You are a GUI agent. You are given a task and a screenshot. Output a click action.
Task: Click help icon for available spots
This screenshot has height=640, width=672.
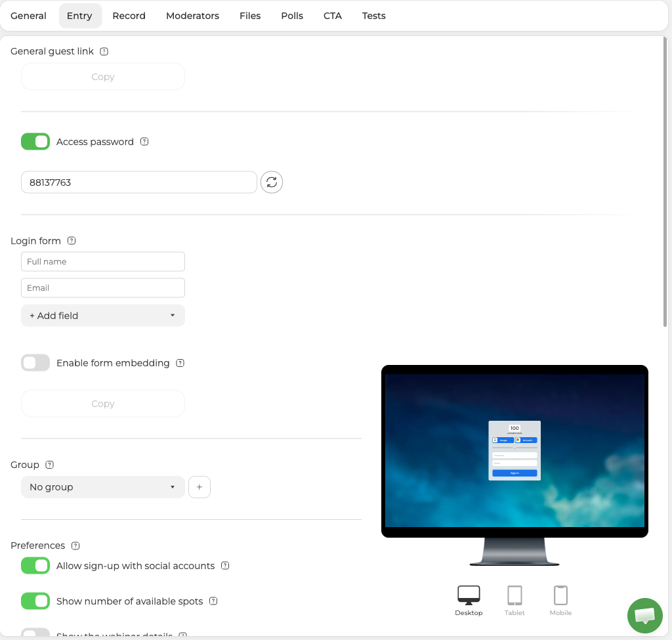[x=213, y=601]
